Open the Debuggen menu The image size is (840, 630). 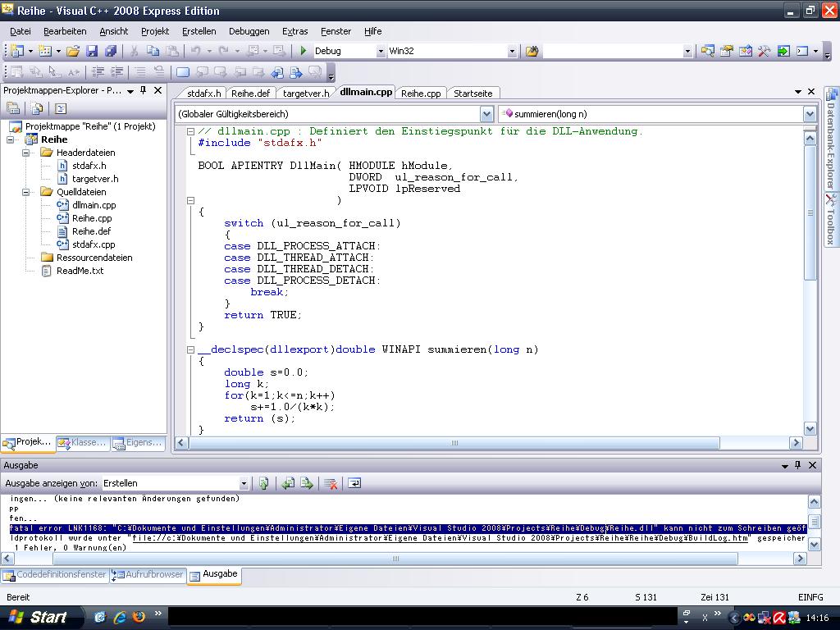pyautogui.click(x=249, y=31)
